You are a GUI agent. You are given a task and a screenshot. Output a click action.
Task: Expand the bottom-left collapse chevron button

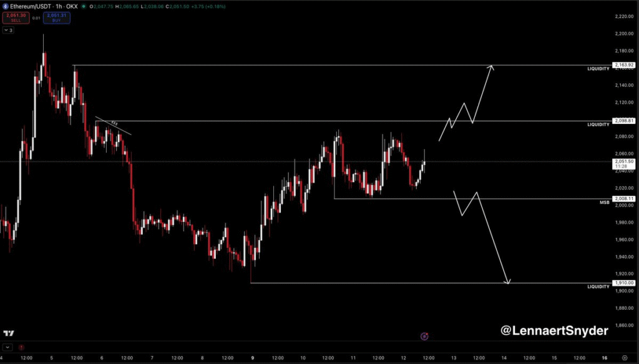(x=7, y=347)
